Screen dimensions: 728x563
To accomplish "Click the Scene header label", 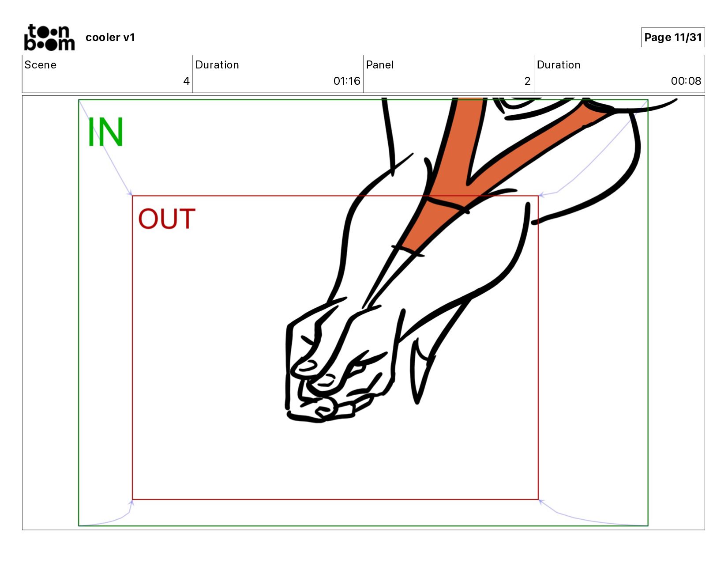I will [x=41, y=65].
